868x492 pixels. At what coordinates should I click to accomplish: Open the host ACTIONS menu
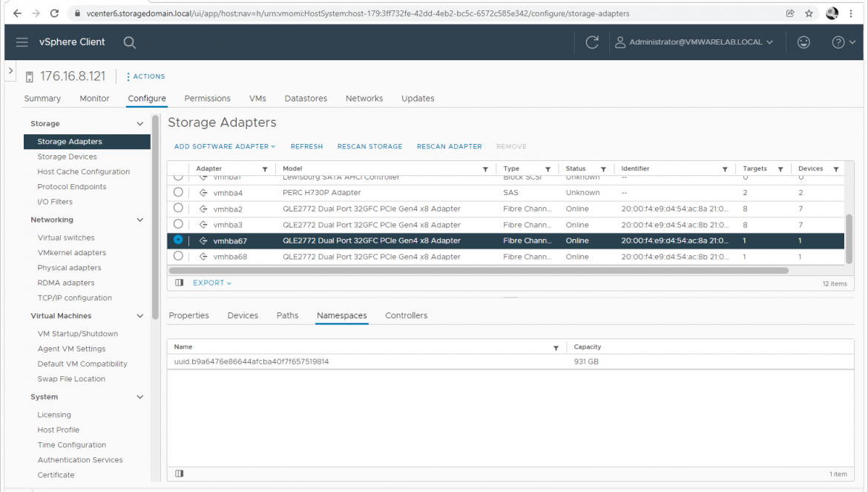(x=145, y=76)
